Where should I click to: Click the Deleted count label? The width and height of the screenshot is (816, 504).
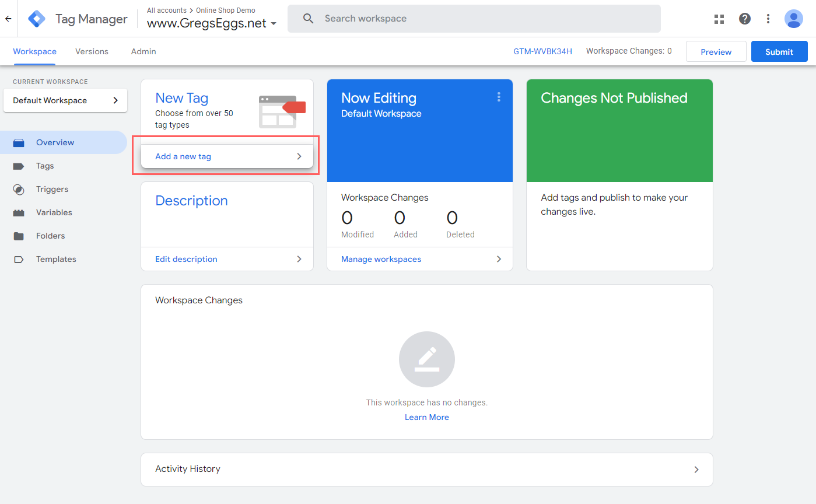click(x=460, y=235)
